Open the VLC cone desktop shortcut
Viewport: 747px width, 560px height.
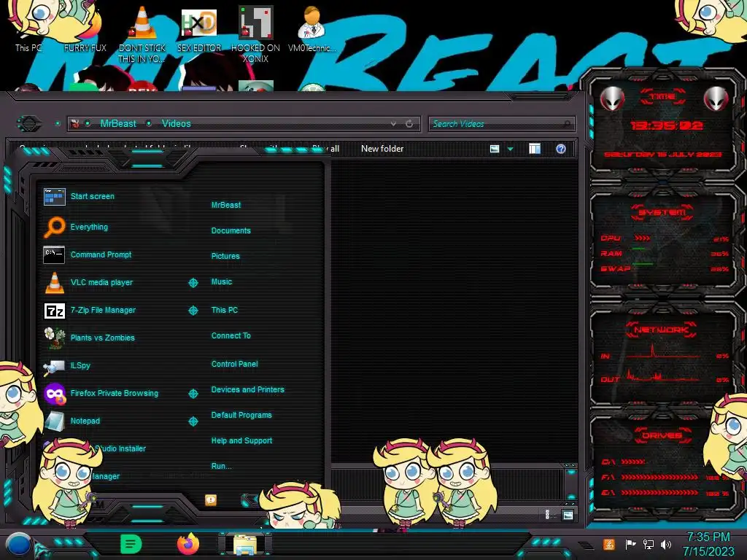142,34
